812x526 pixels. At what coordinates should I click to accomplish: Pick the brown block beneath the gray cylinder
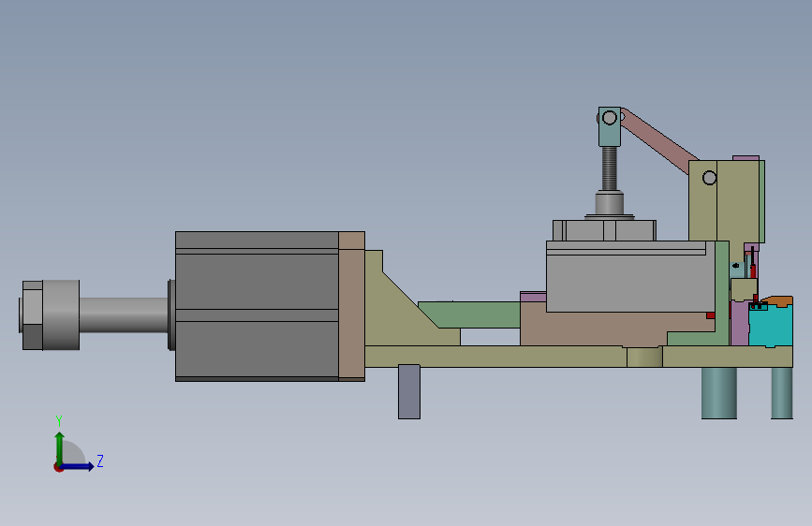click(596, 331)
